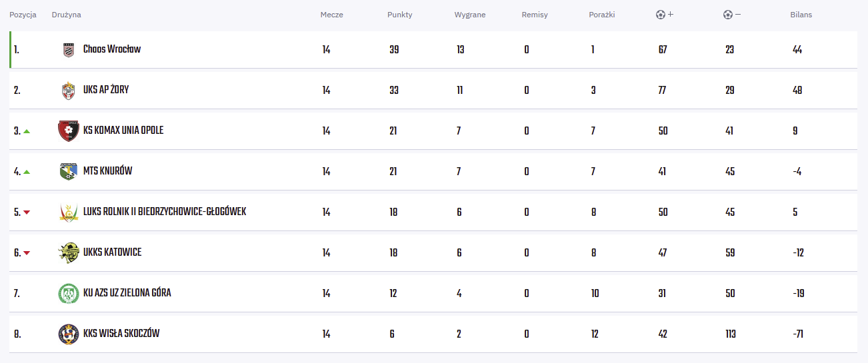This screenshot has height=363, width=868.
Task: Click the Drużyna column header
Action: 66,15
